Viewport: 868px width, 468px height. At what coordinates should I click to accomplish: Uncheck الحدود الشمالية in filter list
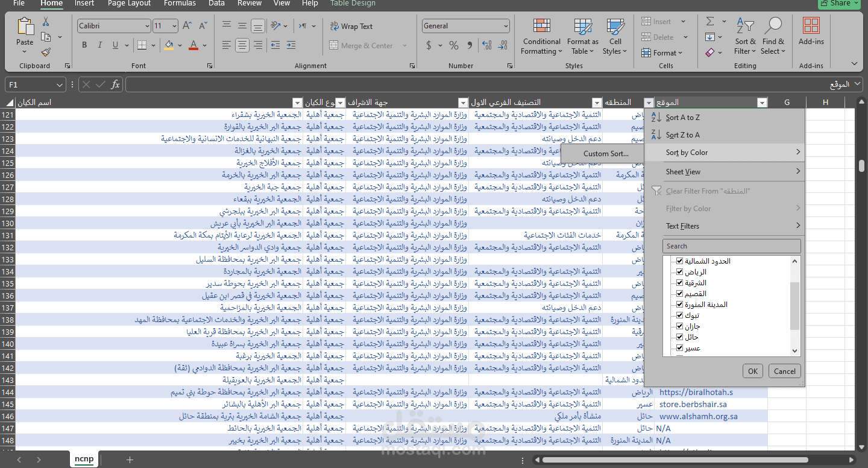tap(680, 261)
